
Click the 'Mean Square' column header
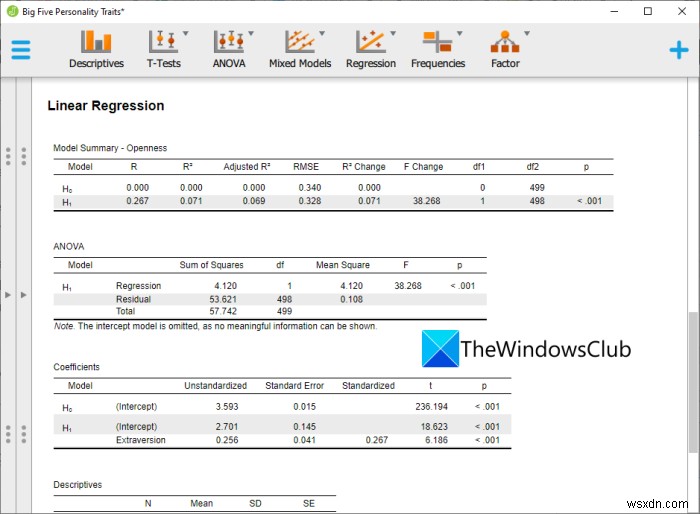point(343,265)
